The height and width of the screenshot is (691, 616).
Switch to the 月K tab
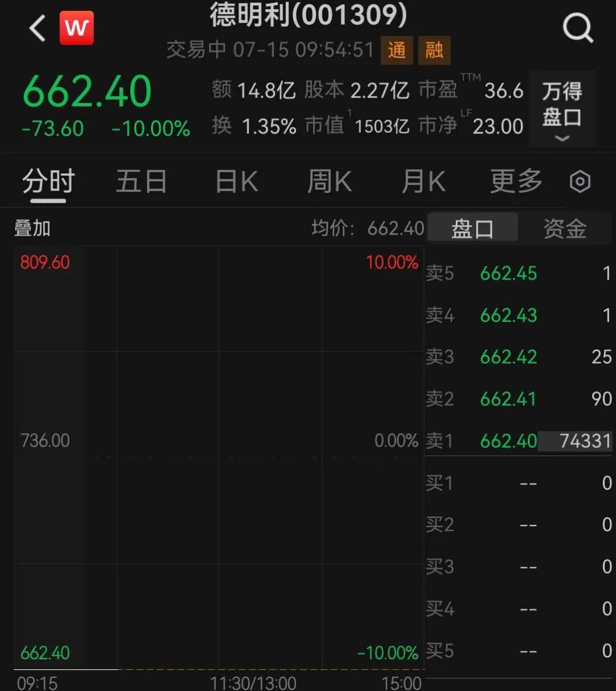click(x=423, y=182)
